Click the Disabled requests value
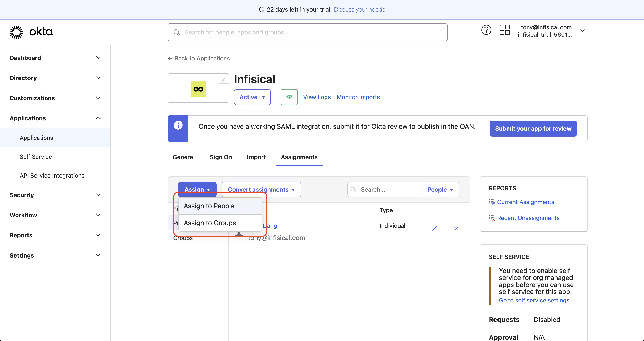644x341 pixels. pos(547,320)
